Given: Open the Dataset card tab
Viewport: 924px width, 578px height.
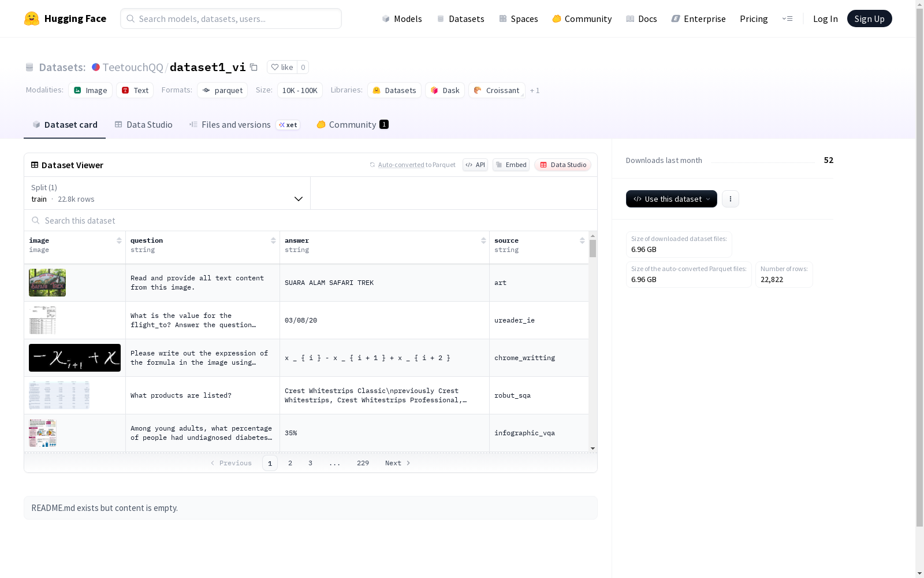Looking at the screenshot, I should (x=65, y=125).
